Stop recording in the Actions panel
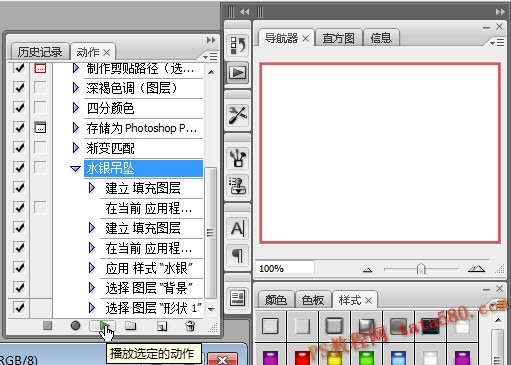Image resolution: width=511 pixels, height=365 pixels. point(48,325)
